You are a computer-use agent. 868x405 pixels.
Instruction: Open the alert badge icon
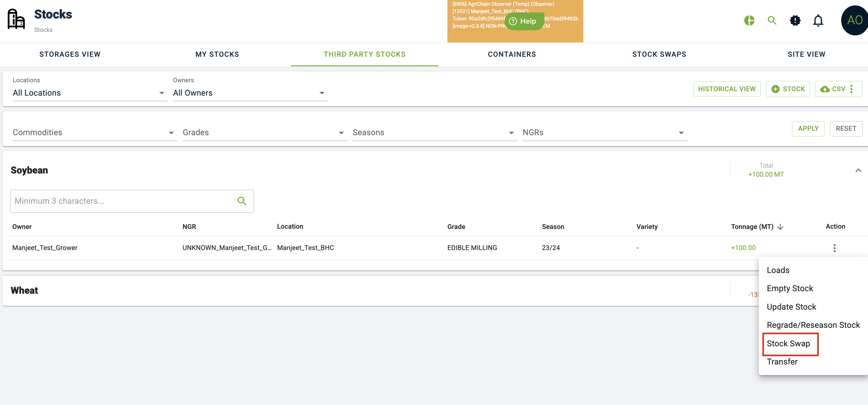[x=795, y=20]
